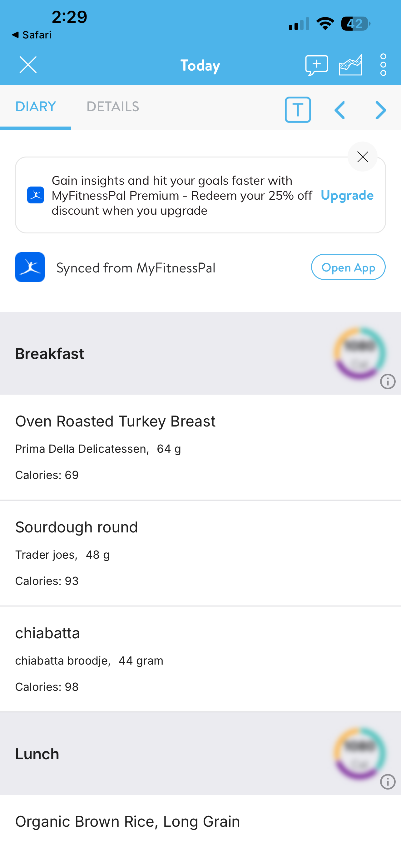The image size is (401, 868).
Task: Go to the next day
Action: [380, 110]
